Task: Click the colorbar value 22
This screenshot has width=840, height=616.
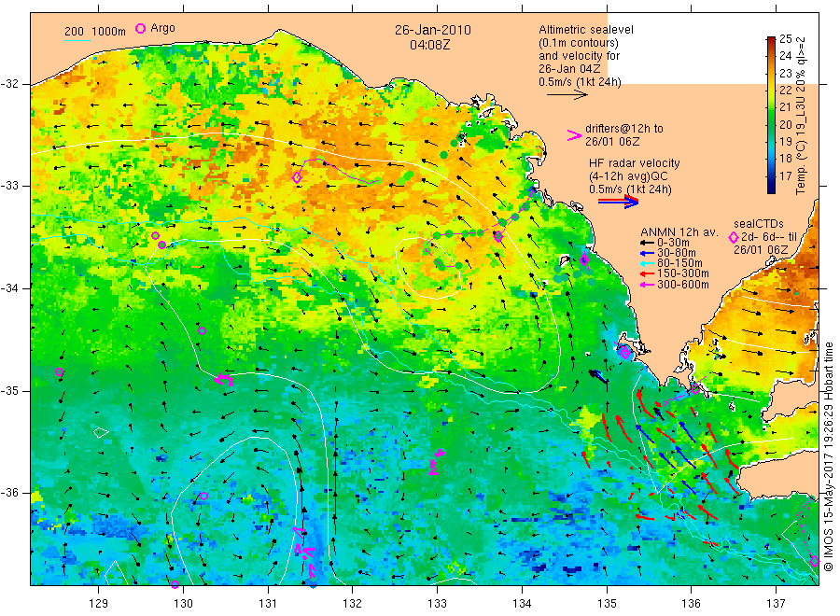Action: 785,90
